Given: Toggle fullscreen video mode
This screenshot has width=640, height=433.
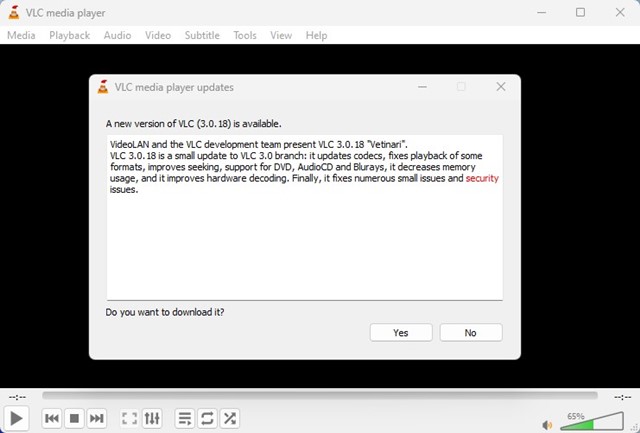Looking at the screenshot, I should click(x=129, y=418).
